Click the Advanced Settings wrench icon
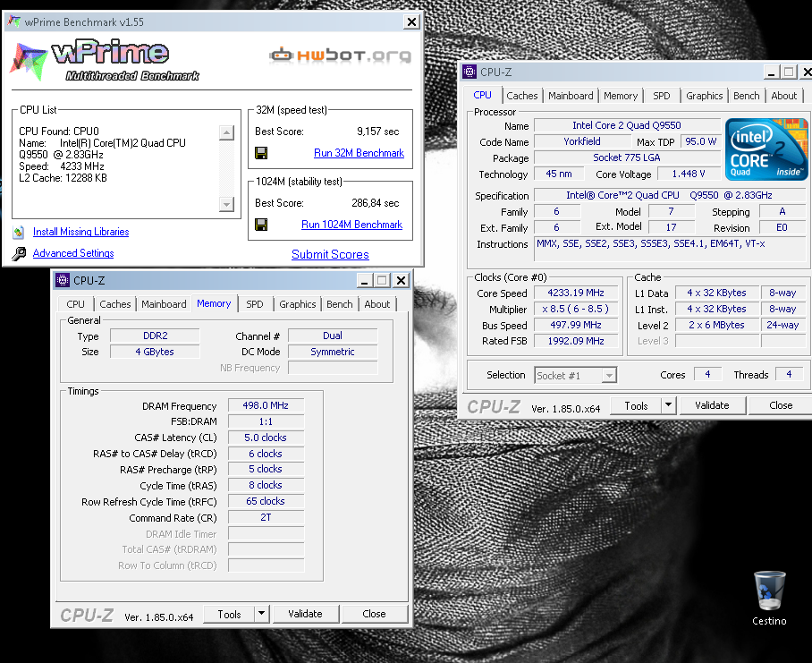 tap(19, 254)
